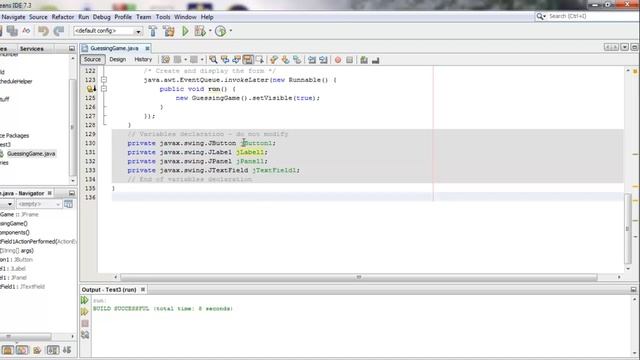Toggle the Highlight Search button
The image size is (640, 360).
click(248, 60)
